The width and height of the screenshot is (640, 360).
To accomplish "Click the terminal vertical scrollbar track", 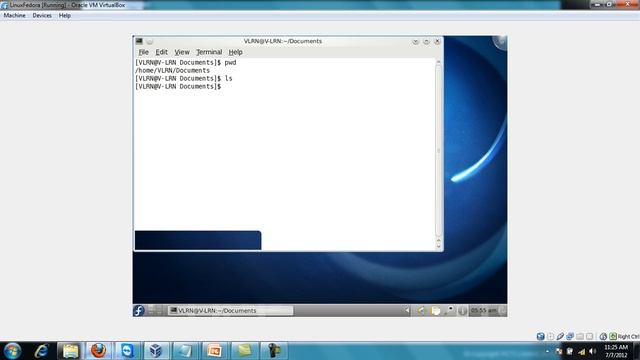I will (x=439, y=151).
